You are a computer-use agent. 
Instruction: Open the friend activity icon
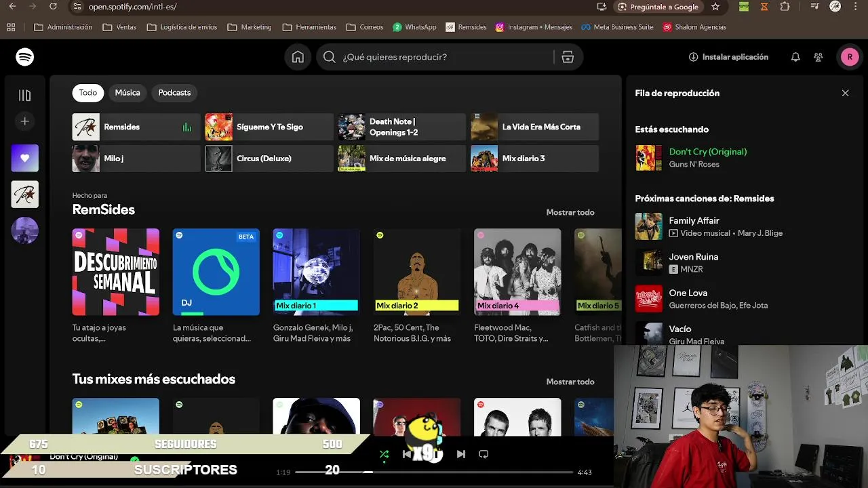pyautogui.click(x=818, y=57)
